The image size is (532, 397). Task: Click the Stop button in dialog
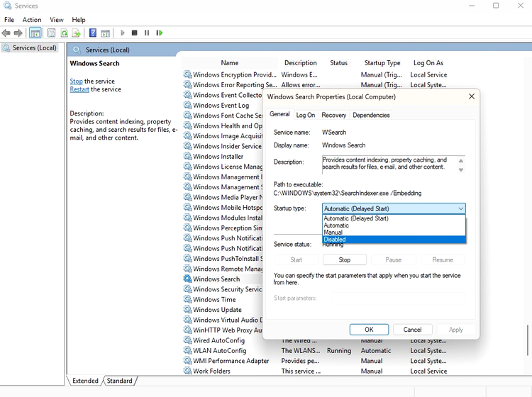[344, 259]
